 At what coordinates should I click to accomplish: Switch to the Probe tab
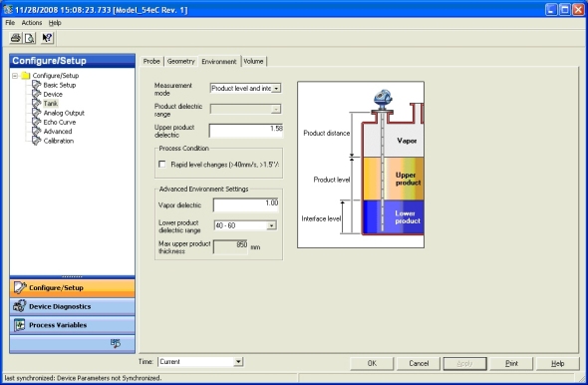click(151, 61)
